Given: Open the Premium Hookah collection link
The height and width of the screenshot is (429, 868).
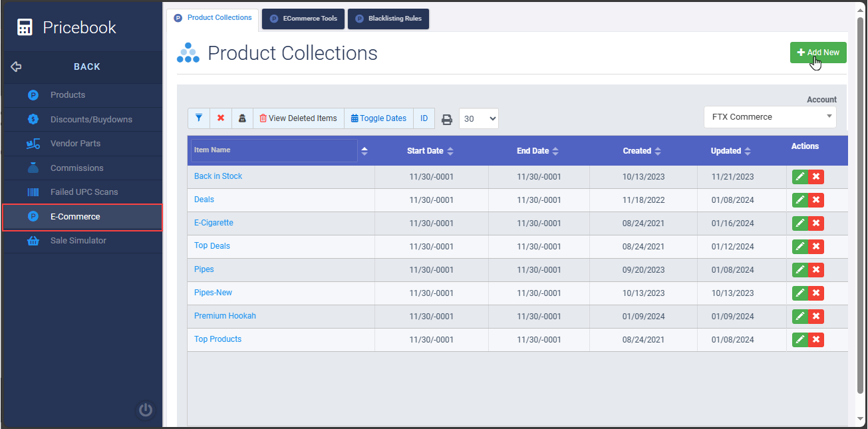Looking at the screenshot, I should tap(225, 316).
